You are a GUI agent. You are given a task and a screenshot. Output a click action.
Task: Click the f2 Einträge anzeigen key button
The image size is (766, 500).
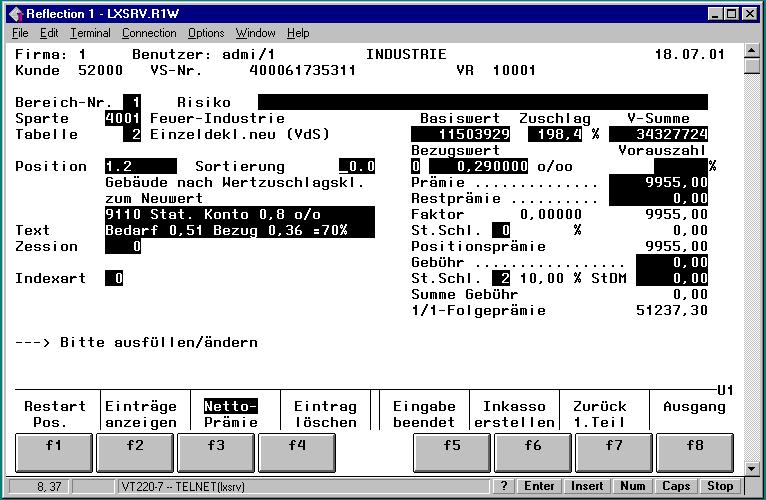135,453
